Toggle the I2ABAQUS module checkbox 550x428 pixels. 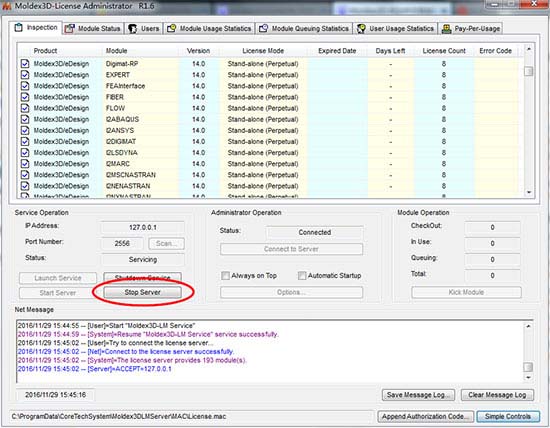click(x=25, y=119)
